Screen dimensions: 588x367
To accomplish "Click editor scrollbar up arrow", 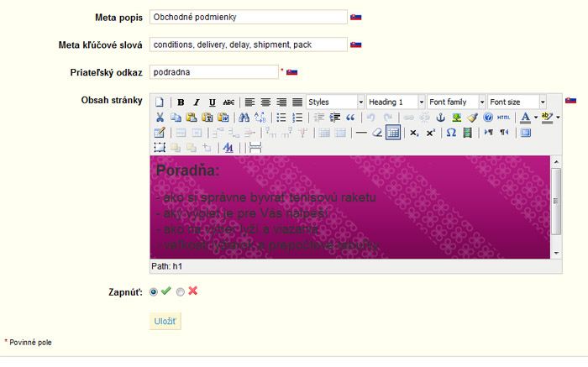I will [x=556, y=162].
